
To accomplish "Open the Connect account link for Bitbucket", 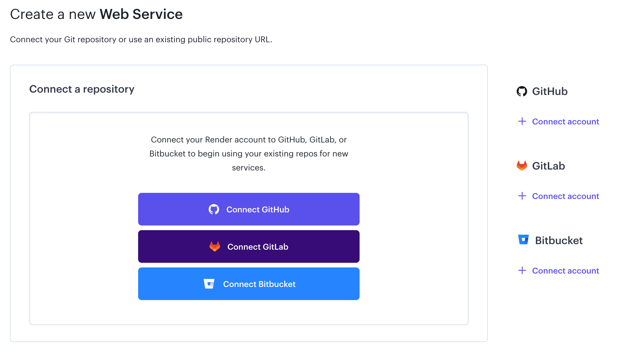I will 565,271.
